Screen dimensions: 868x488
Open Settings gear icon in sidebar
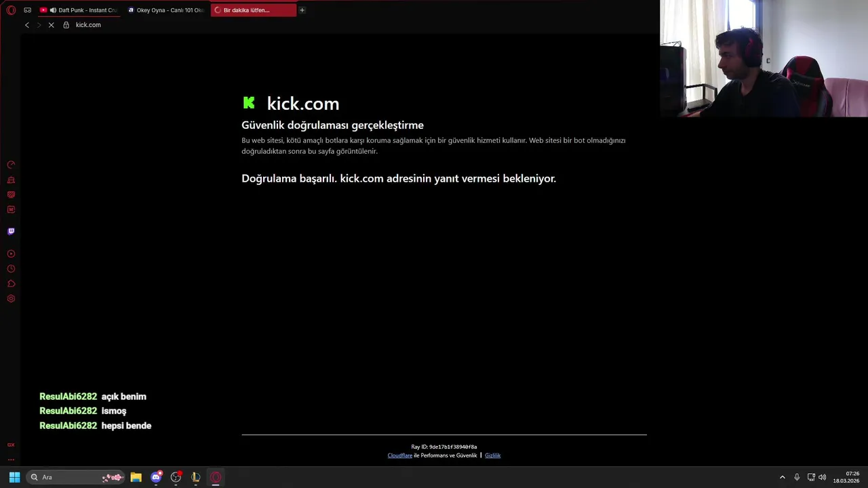[x=11, y=298]
